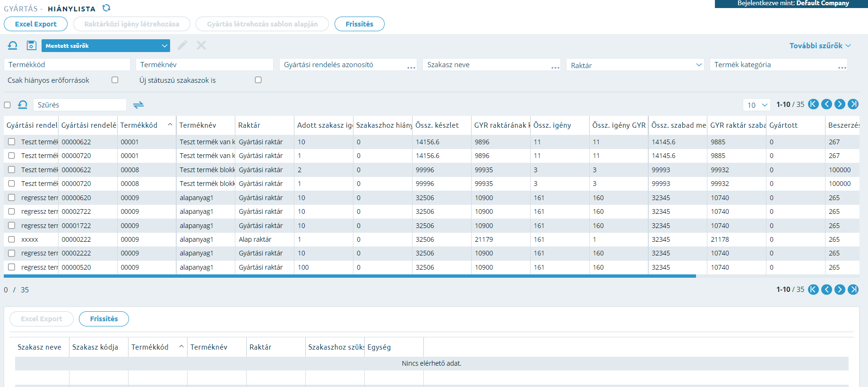Jump to last page using top pagination icon
The height and width of the screenshot is (387, 868).
(x=853, y=104)
